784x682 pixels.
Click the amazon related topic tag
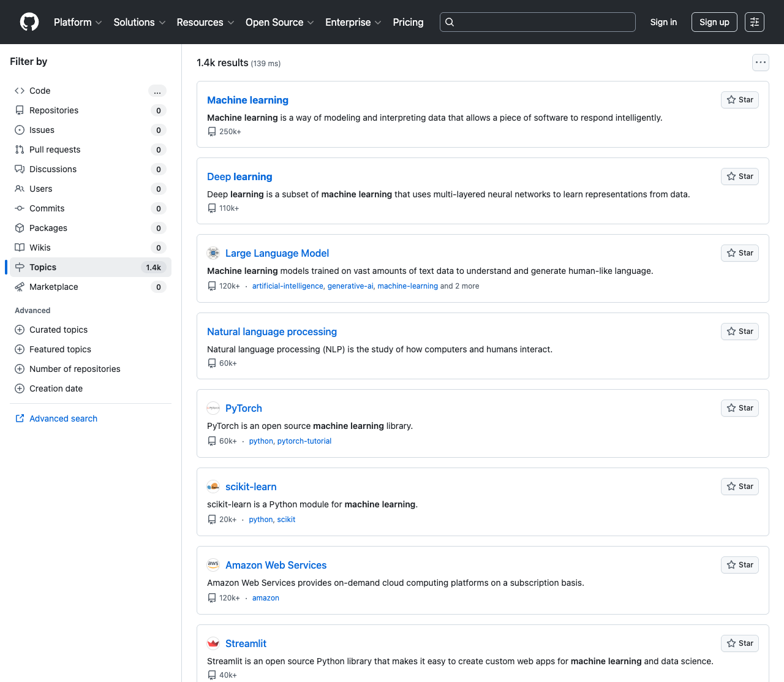(266, 598)
